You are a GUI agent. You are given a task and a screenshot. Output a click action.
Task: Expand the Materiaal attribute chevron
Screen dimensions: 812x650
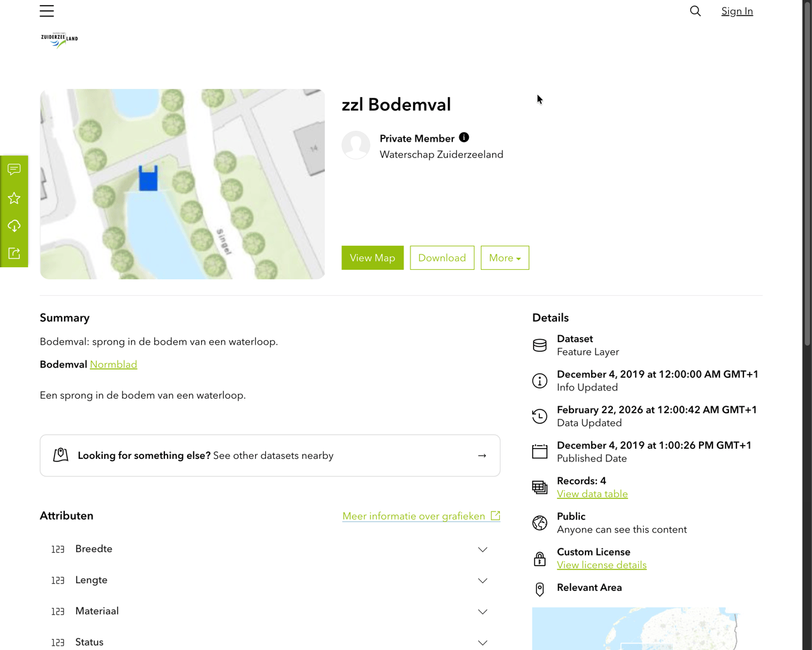click(482, 612)
